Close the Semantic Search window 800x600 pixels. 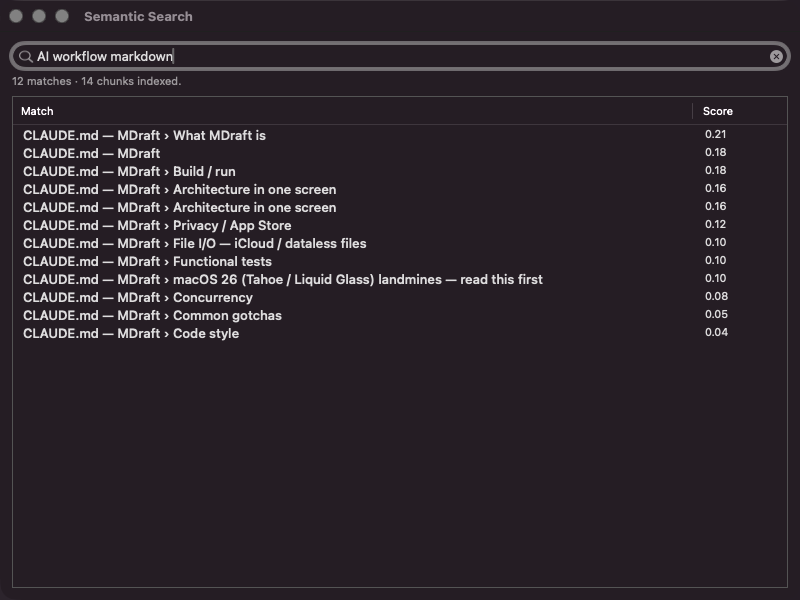16,16
